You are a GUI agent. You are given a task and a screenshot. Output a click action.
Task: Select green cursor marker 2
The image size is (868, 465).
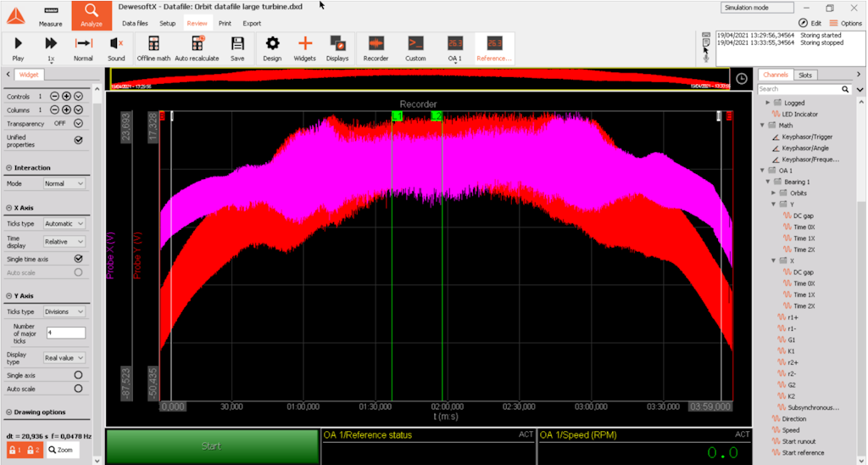pyautogui.click(x=437, y=116)
